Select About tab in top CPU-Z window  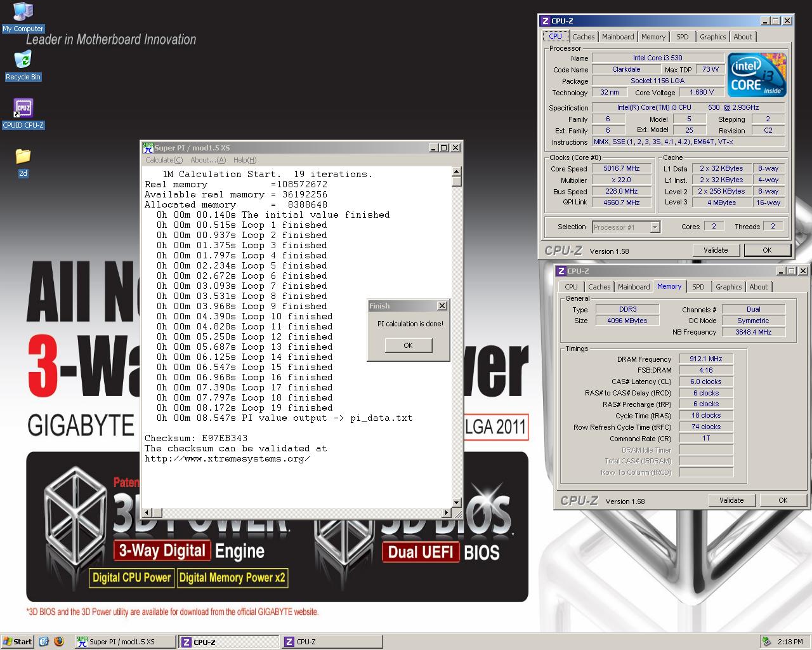click(x=742, y=37)
